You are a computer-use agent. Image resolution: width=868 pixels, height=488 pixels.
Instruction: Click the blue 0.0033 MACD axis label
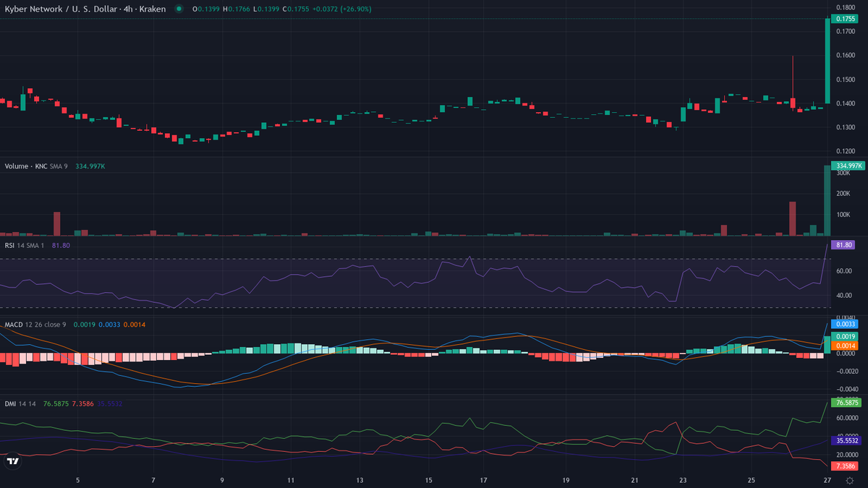846,325
